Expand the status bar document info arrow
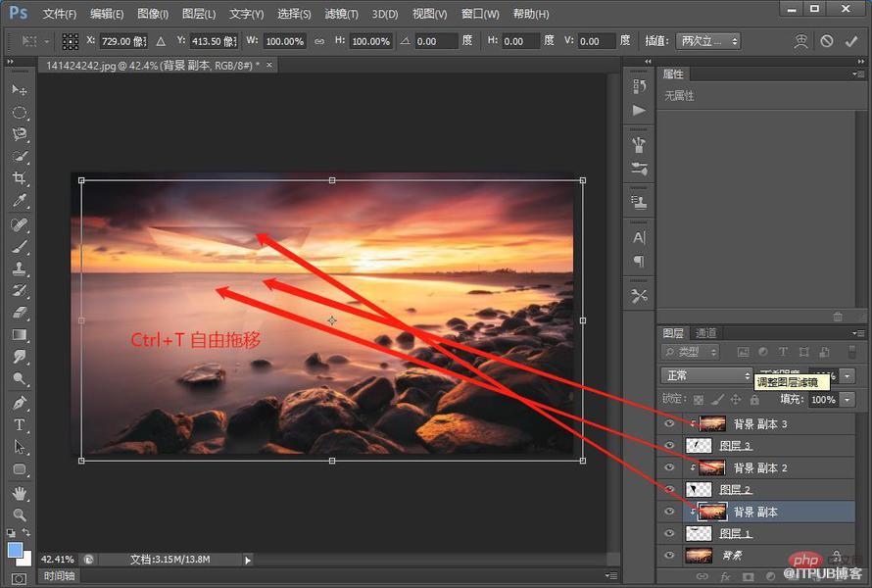Screen dimensions: 872x588 [248, 560]
